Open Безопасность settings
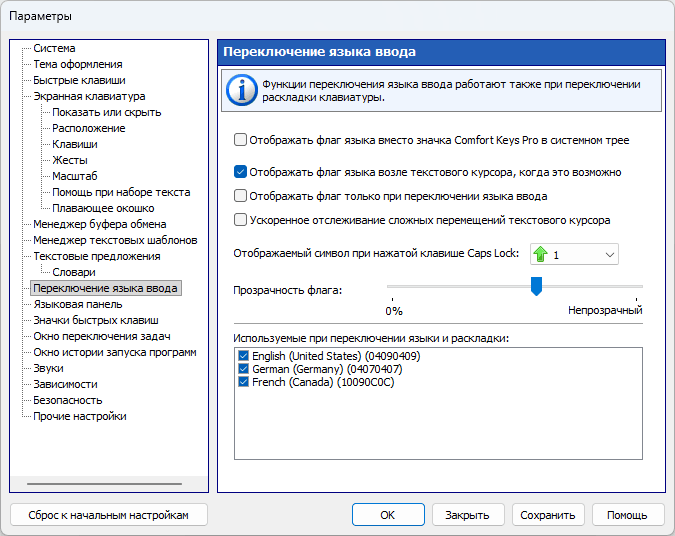675x536 pixels. point(68,400)
